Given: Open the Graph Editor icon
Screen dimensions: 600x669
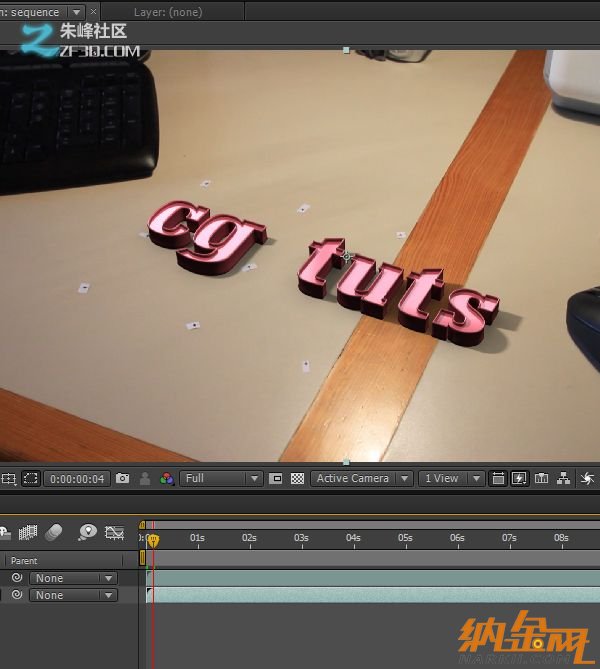Looking at the screenshot, I should tap(115, 532).
